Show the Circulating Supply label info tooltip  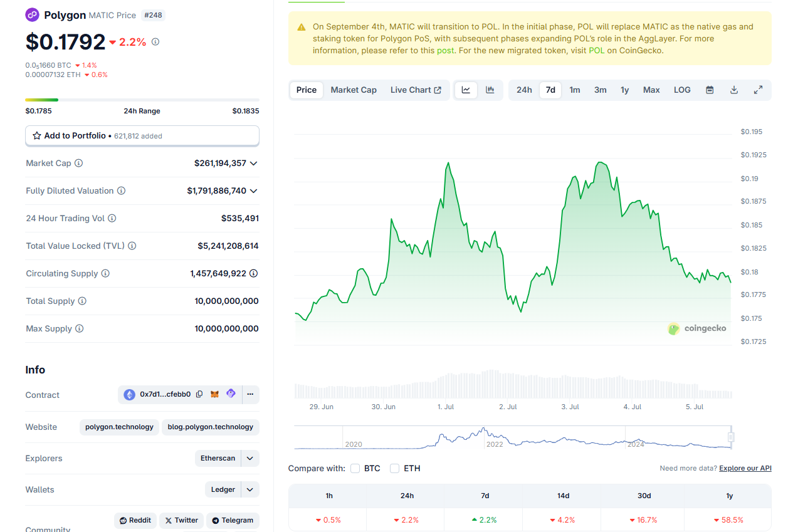(105, 273)
